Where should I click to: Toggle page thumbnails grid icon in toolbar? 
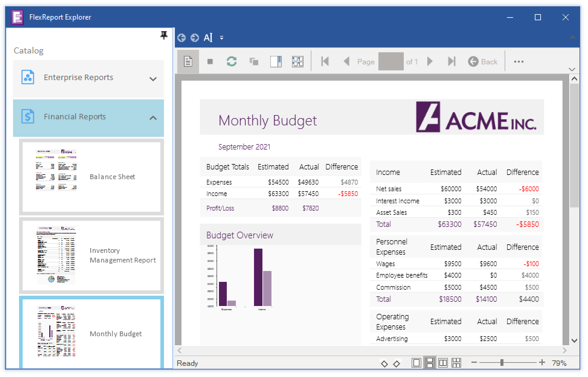pos(297,62)
